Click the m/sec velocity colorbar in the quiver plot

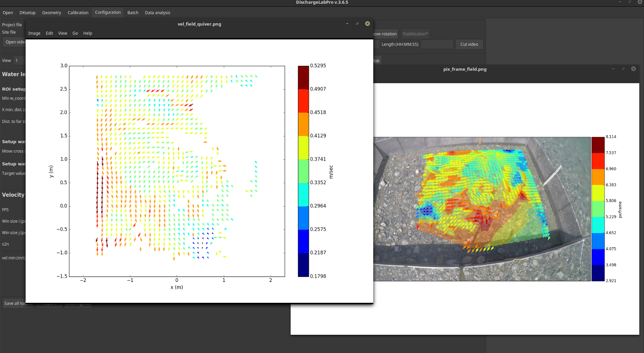303,171
